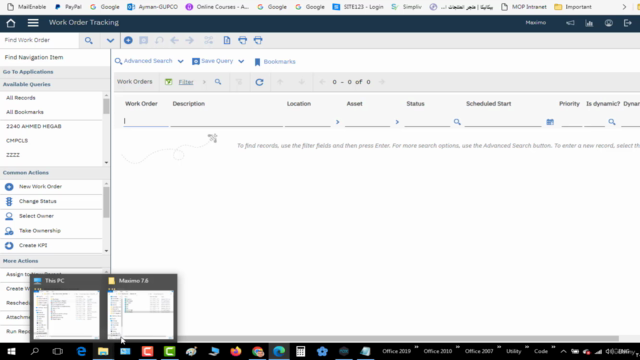Image resolution: width=640 pixels, height=360 pixels.
Task: Open the Windows Start button
Action: pos(11,351)
